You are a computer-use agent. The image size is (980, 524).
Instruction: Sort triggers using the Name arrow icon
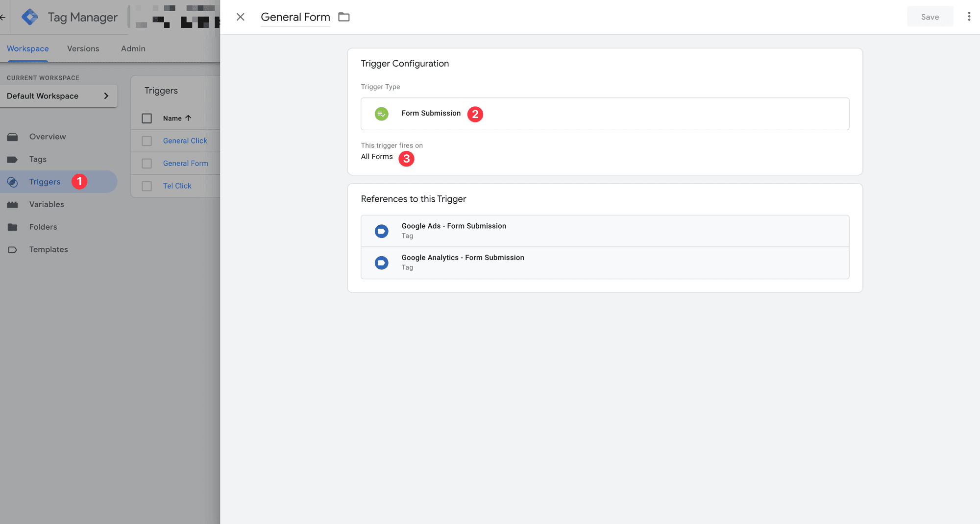point(188,118)
